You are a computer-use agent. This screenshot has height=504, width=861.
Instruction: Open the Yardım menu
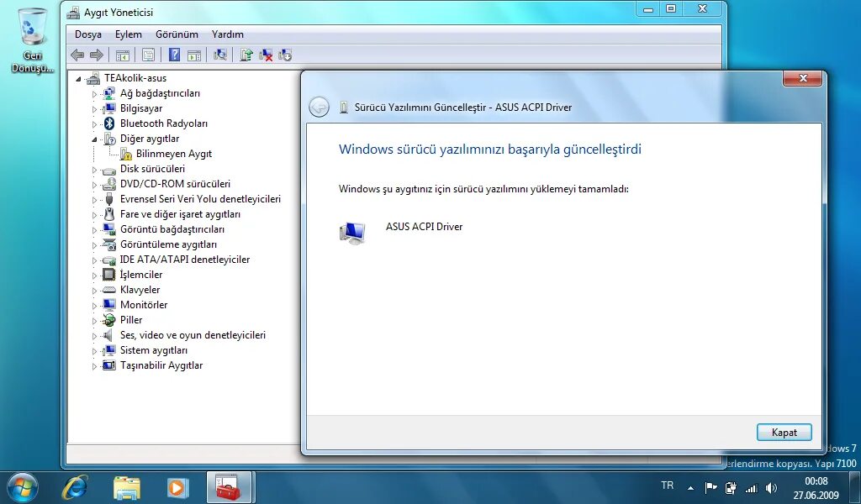click(x=227, y=34)
